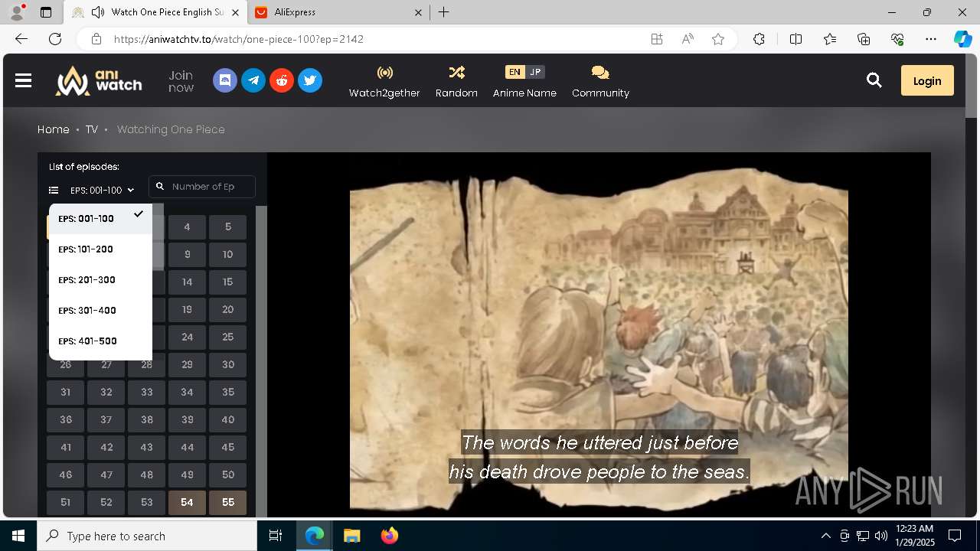Screen dimensions: 980x551
Task: Open browser Extensions icon
Action: 759,39
